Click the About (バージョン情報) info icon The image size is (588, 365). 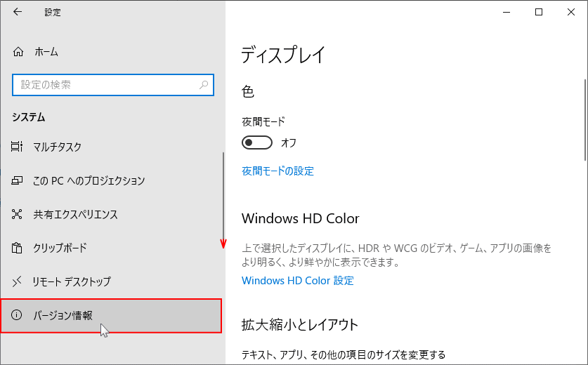coord(16,314)
